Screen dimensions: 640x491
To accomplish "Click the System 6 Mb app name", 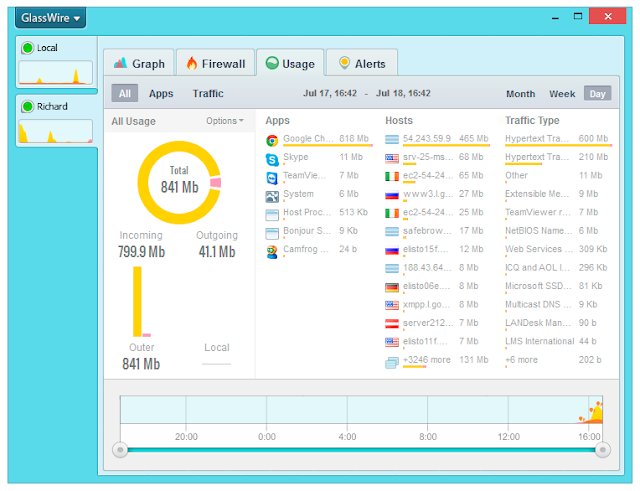I will tap(298, 194).
